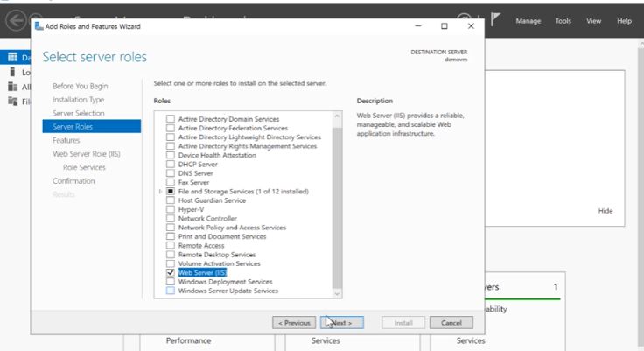This screenshot has width=644, height=351.
Task: Click the roles list scrollbar thumb
Action: (337, 207)
